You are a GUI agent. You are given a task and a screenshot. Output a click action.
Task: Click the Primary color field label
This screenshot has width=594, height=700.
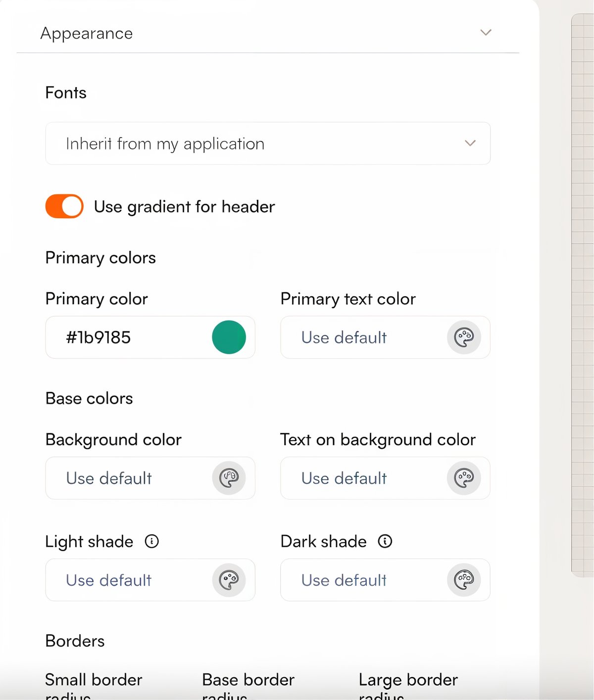[x=97, y=299]
